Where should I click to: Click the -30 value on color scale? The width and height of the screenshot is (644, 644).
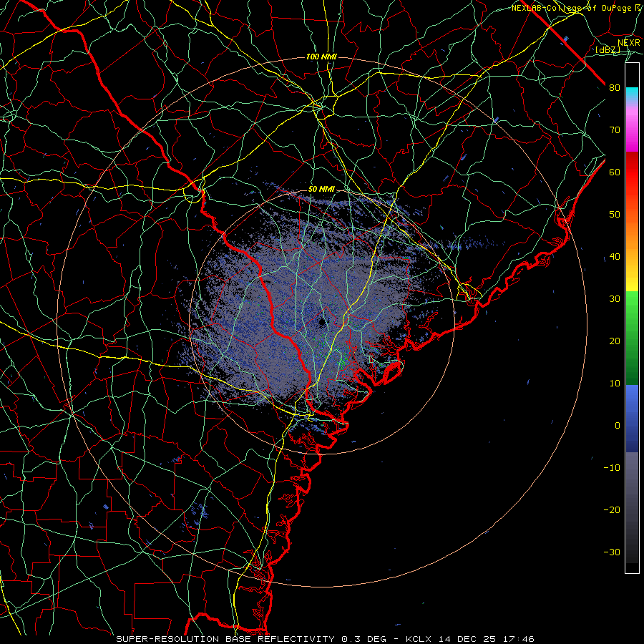coord(612,552)
